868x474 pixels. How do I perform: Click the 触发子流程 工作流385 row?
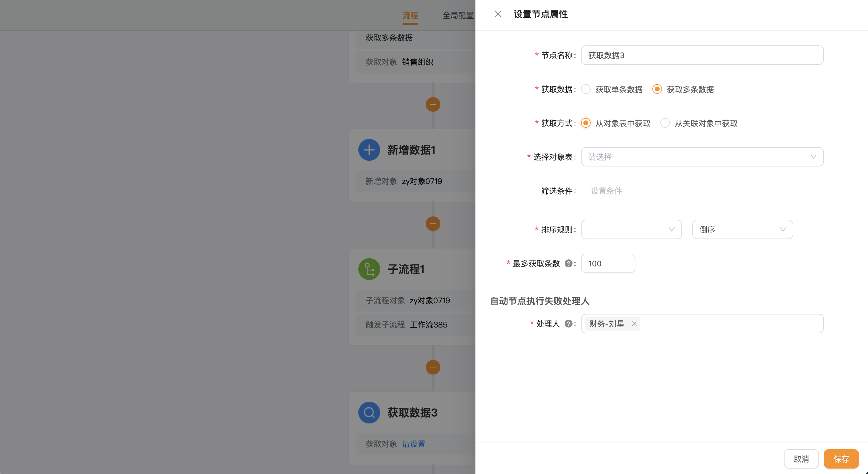pos(416,325)
